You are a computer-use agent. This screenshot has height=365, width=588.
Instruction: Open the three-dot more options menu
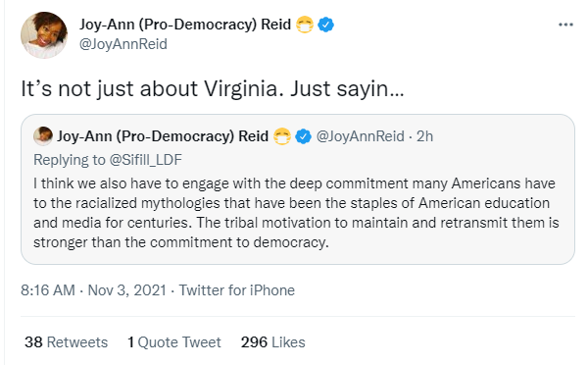[565, 25]
